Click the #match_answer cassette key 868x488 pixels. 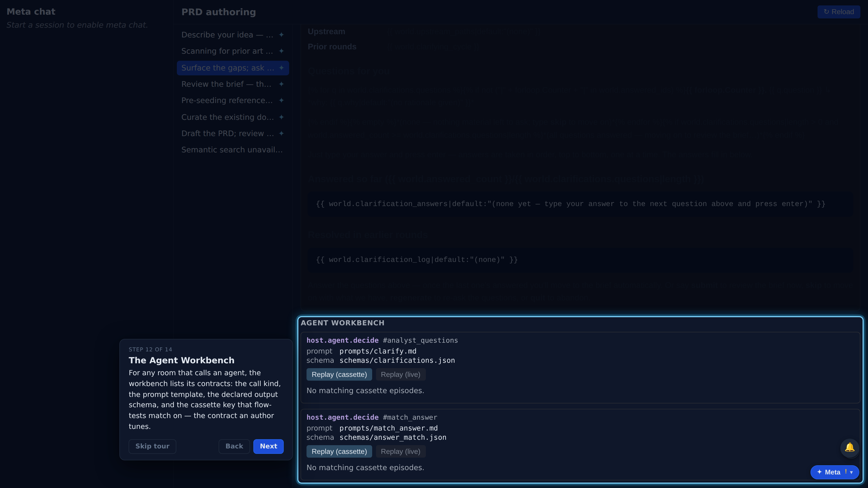[410, 417]
